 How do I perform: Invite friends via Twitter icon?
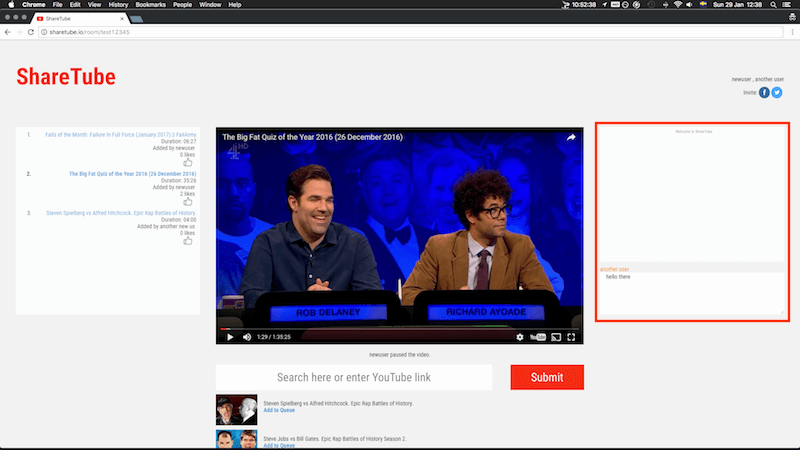pos(777,92)
